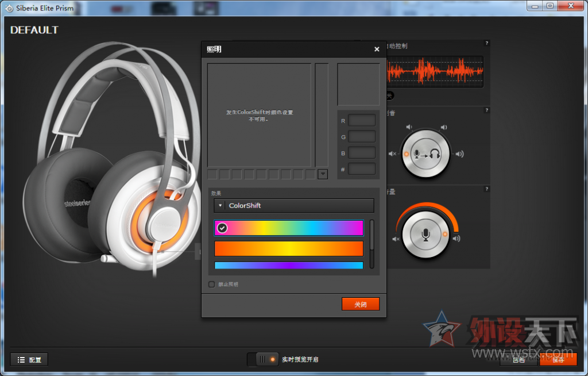Click the grey button left of 保存
Screen dimensions: 588x376
coord(519,360)
